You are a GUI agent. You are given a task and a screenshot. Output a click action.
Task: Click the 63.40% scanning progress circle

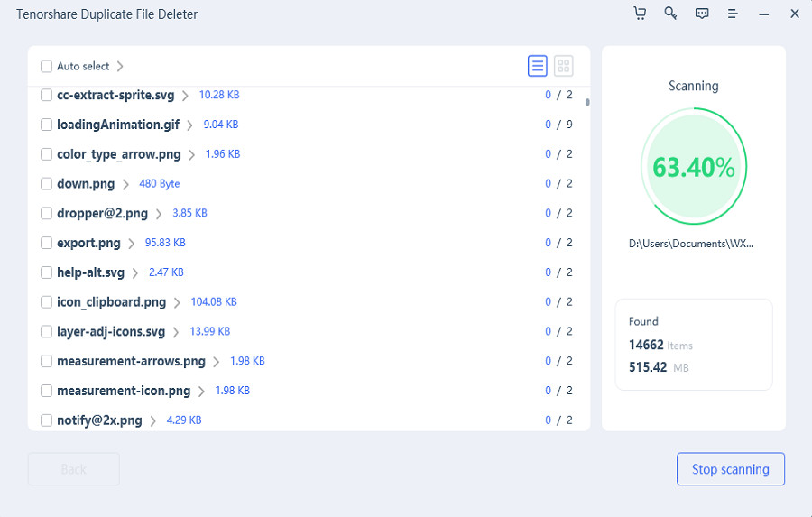693,168
